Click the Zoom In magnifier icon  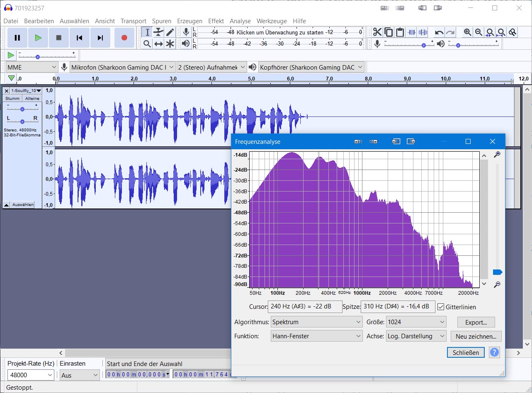[467, 32]
